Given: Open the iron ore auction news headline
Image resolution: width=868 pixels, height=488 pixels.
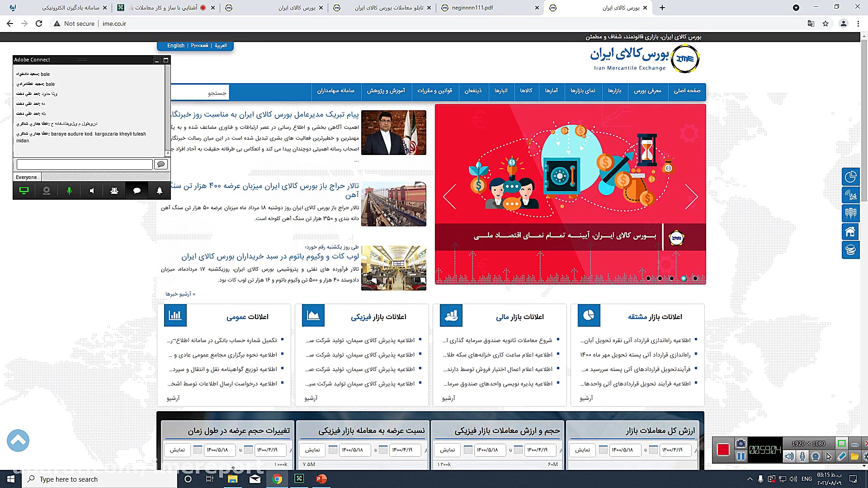Looking at the screenshot, I should pyautogui.click(x=264, y=190).
